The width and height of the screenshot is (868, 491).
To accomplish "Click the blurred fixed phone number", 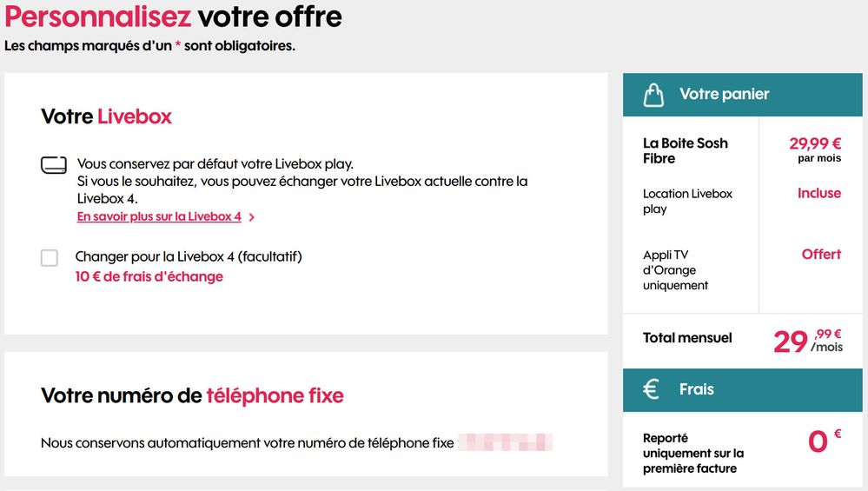I will (506, 442).
